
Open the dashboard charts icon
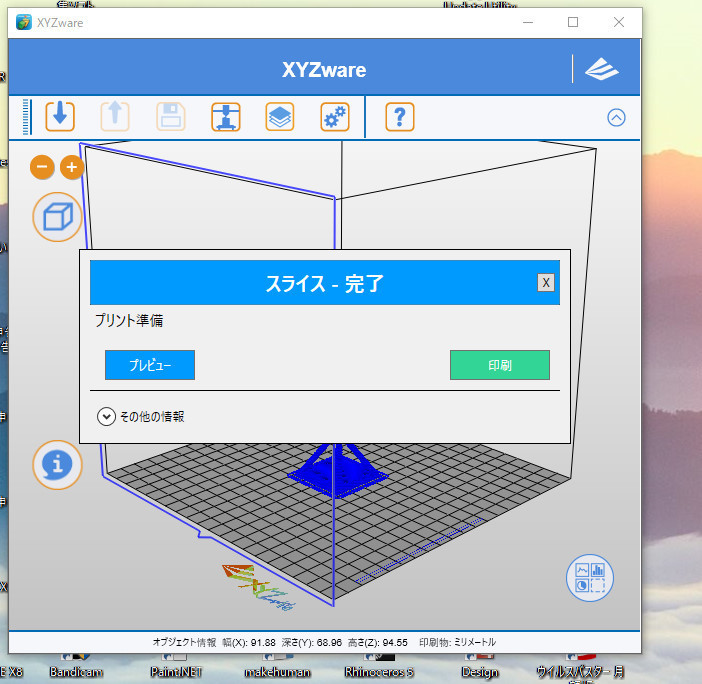click(590, 578)
